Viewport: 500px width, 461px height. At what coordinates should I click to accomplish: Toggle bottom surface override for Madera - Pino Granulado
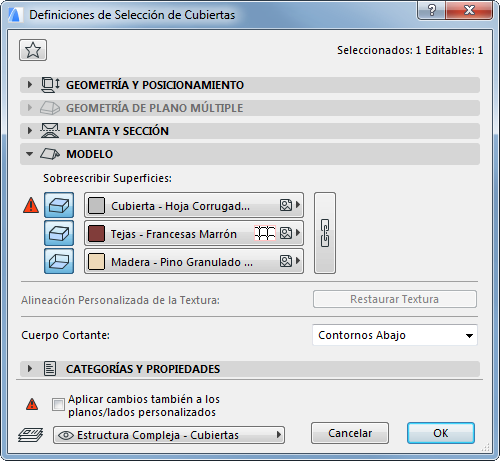[x=59, y=261]
